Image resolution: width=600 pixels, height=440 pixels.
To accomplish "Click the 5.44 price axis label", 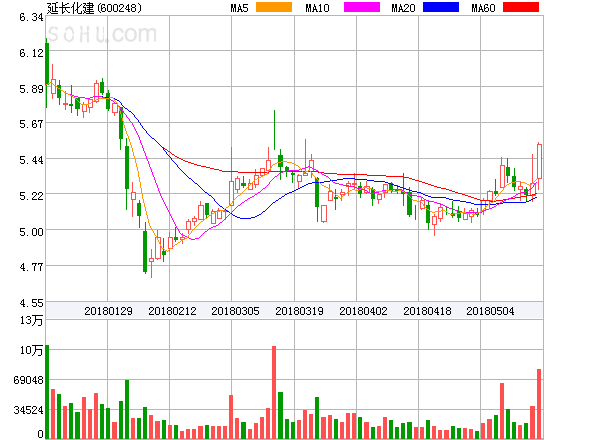I will coord(31,160).
